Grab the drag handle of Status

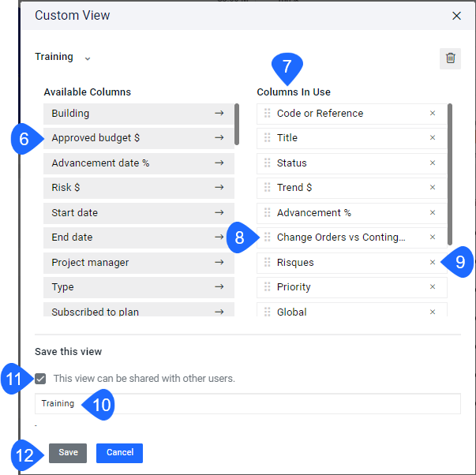(x=267, y=163)
